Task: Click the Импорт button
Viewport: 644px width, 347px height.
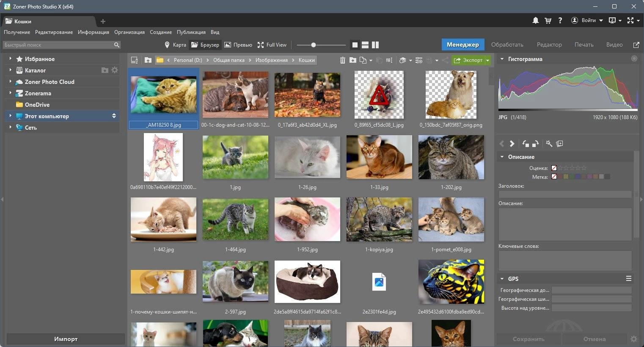Action: 66,339
